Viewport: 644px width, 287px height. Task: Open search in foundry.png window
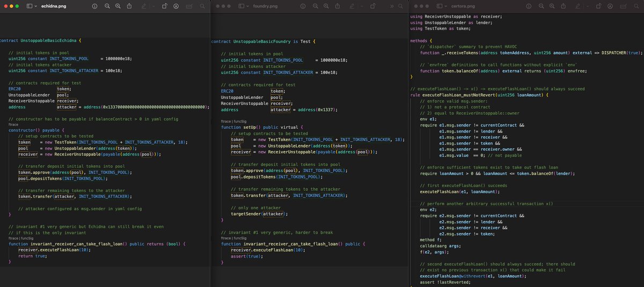pos(401,6)
